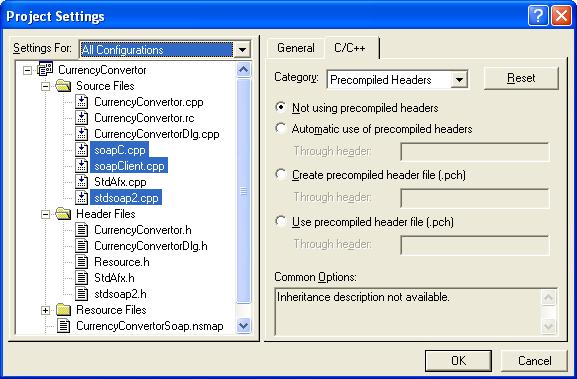Click the help question mark button

coord(538,16)
